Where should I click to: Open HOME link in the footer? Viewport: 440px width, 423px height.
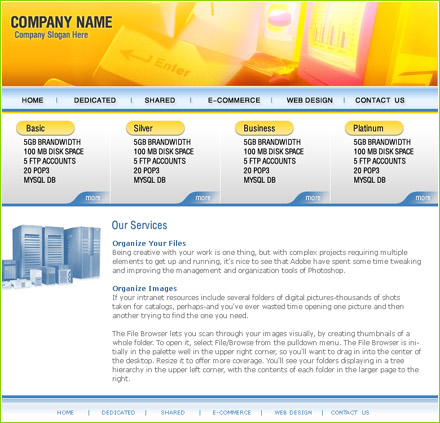coord(65,413)
